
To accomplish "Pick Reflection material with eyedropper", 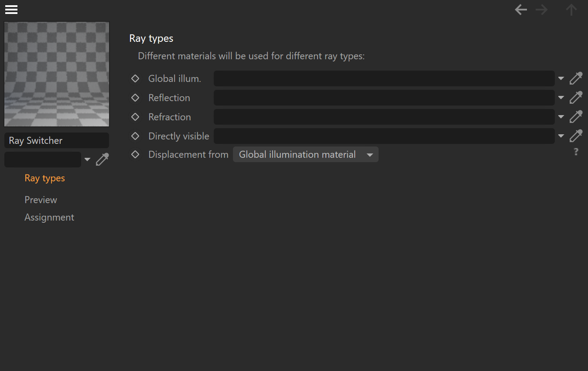I will click(576, 98).
